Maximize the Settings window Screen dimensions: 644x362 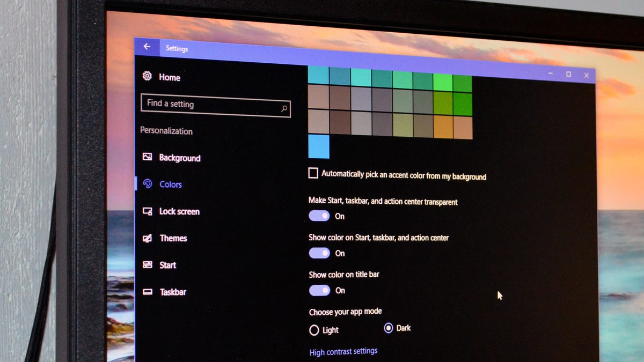568,74
